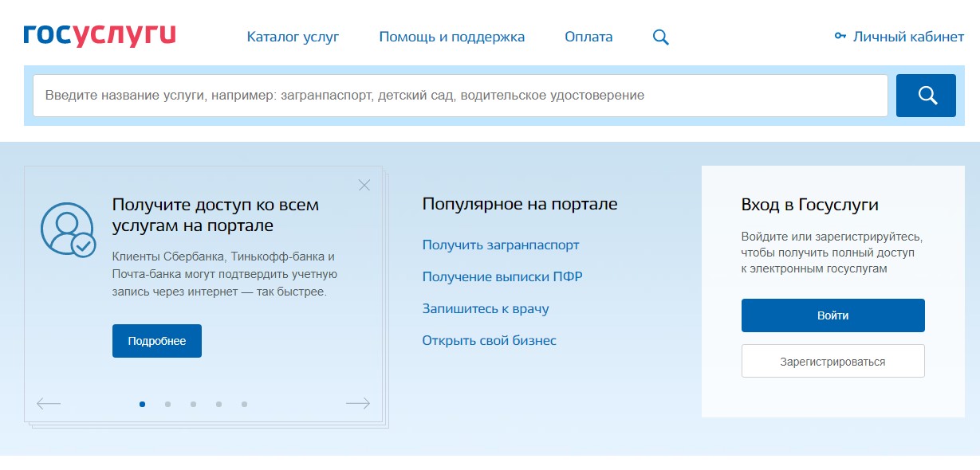This screenshot has width=980, height=470.
Task: Open search via header magnifier icon
Action: pyautogui.click(x=661, y=37)
